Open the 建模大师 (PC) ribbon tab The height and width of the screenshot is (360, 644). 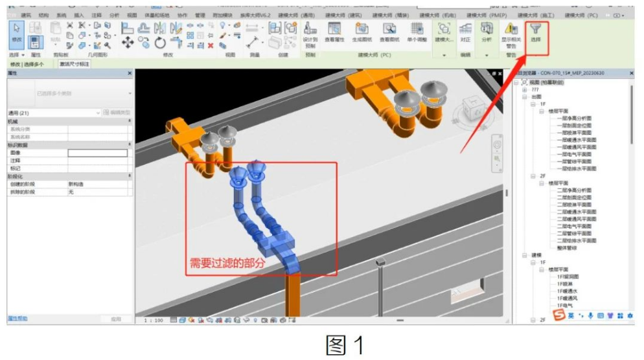[581, 15]
